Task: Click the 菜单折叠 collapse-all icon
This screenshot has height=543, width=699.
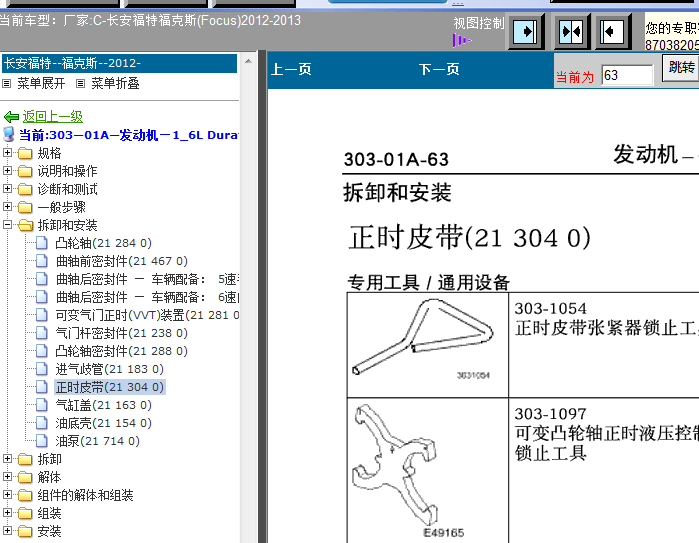Action: coord(81,84)
